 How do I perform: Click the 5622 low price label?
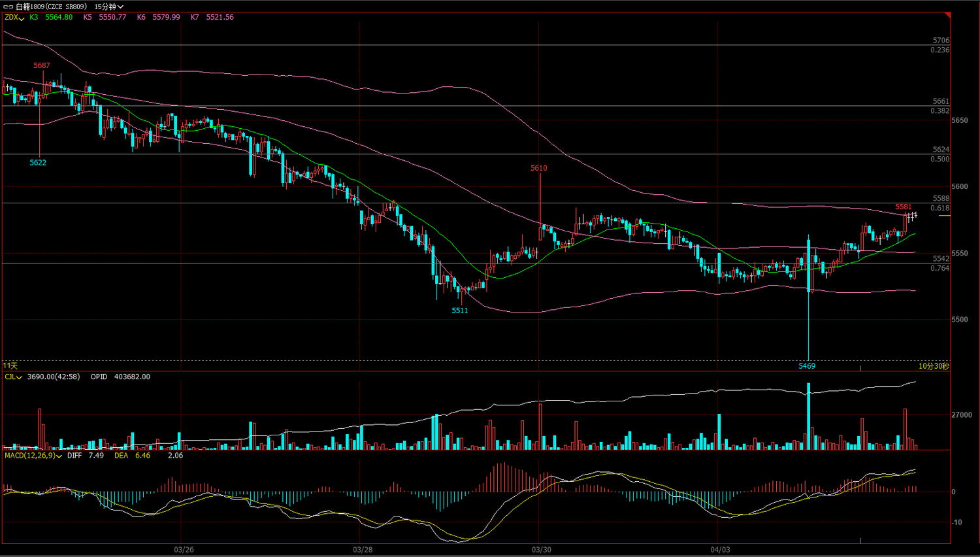(x=38, y=163)
